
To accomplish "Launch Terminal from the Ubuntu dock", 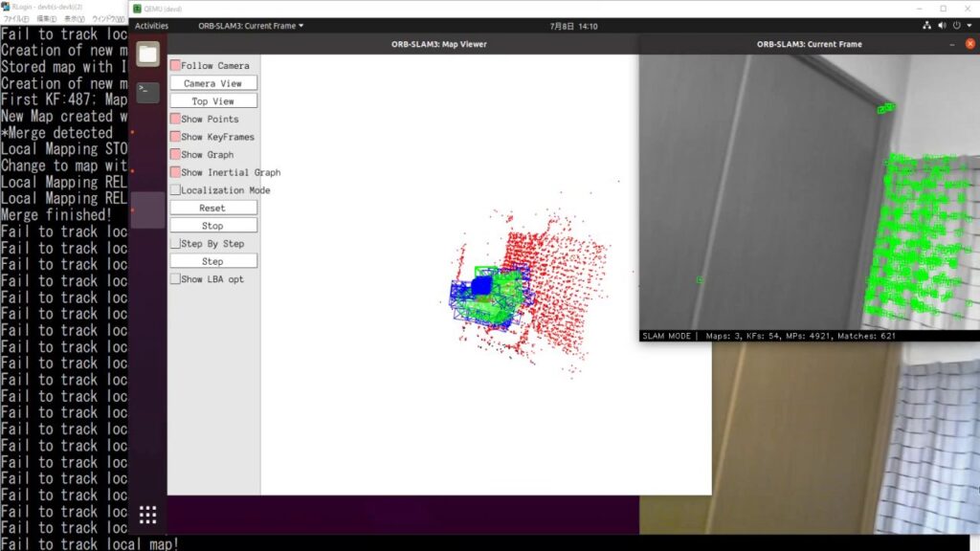I will point(147,92).
